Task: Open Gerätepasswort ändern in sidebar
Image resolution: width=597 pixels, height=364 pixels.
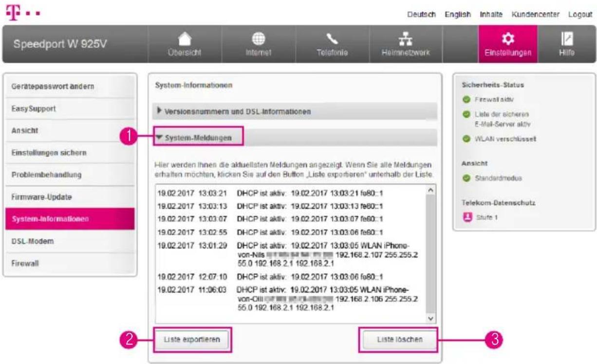Action: click(x=70, y=86)
